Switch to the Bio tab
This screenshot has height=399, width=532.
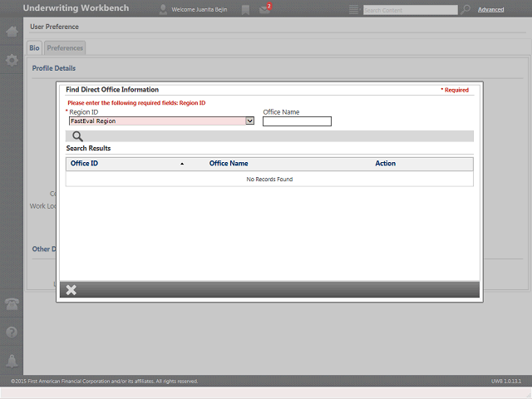coord(34,48)
